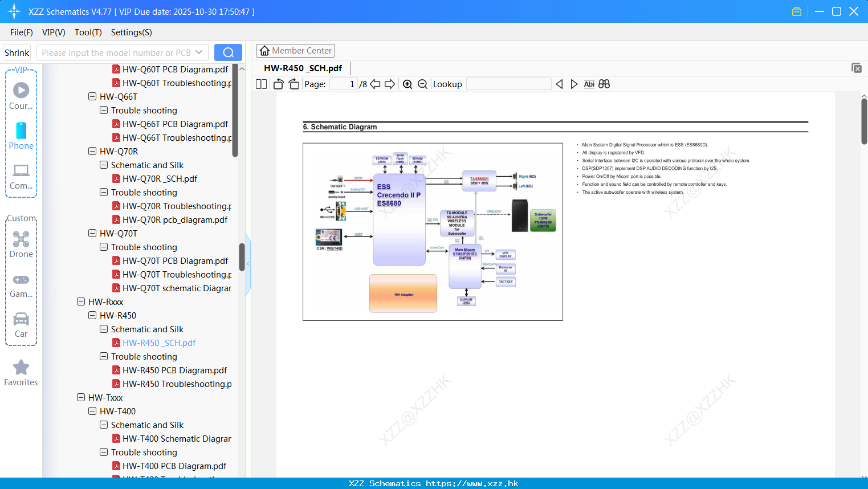Collapse the HW-Q70T tree node

92,234
